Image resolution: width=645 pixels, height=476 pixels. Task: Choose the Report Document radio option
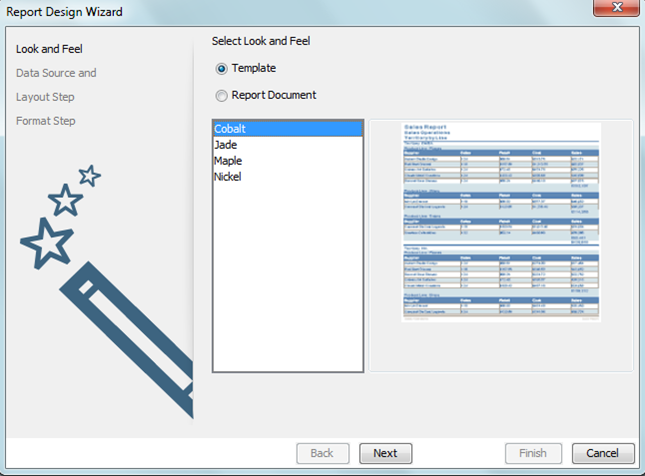[222, 96]
